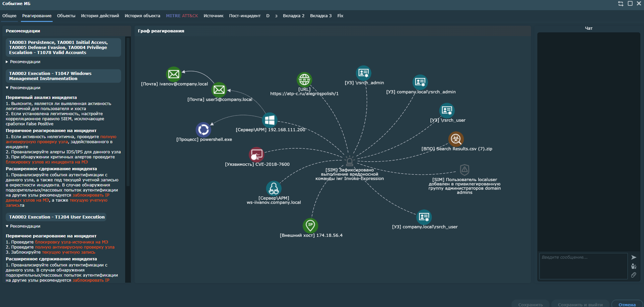Viewport: 644px width, 307px height.
Task: Open the URL node https://atp-c.ru/alegrospolish/1
Action: [x=305, y=80]
